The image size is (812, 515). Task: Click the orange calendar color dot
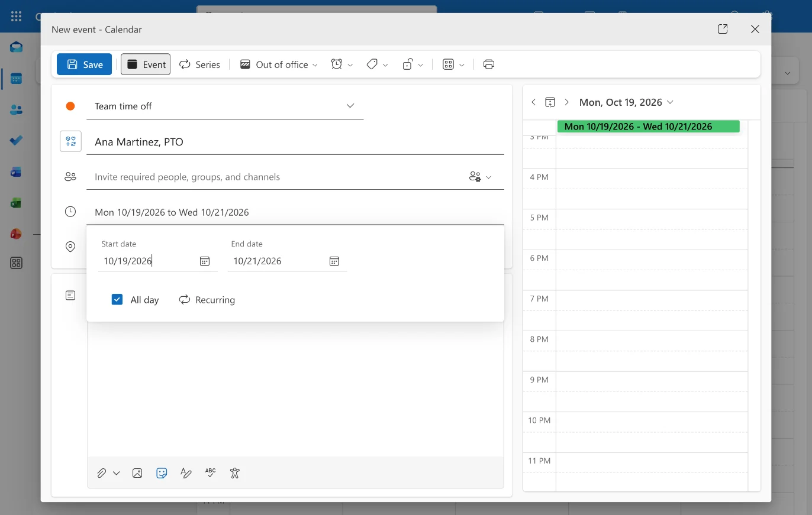70,106
